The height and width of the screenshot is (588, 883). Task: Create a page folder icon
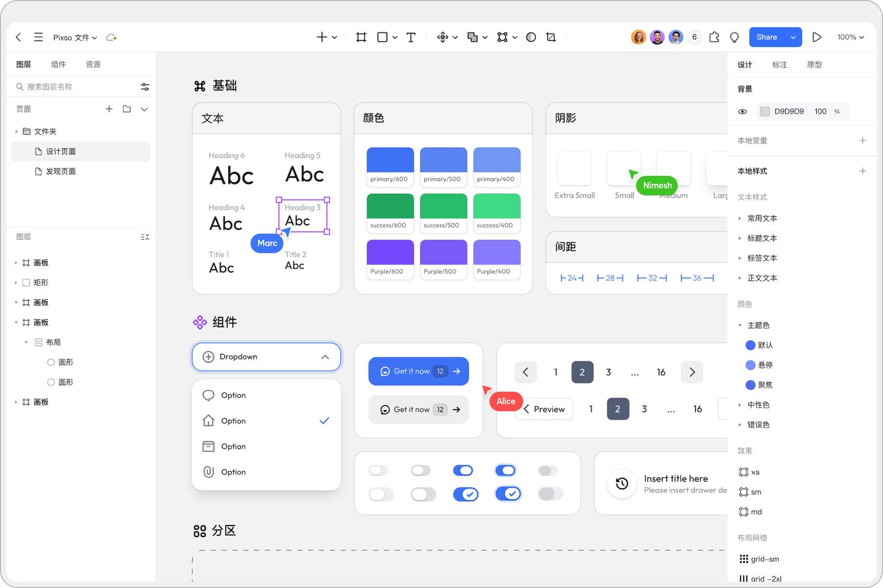pos(127,109)
